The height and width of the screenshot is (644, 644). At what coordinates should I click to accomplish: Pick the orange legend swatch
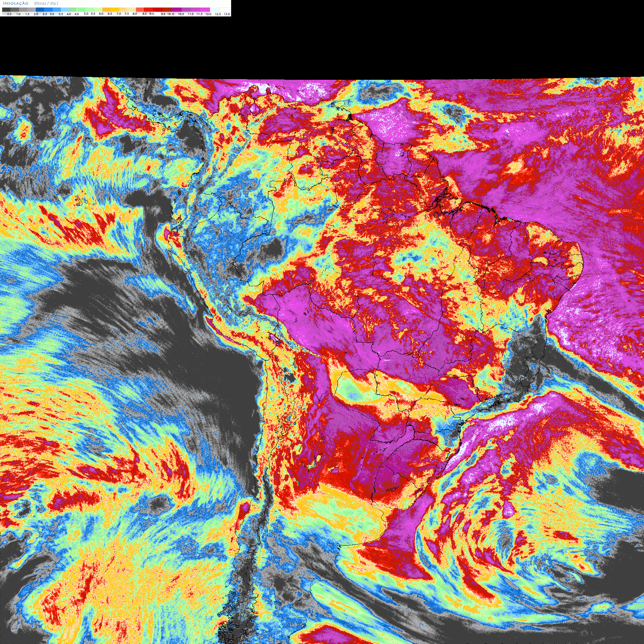(106, 10)
